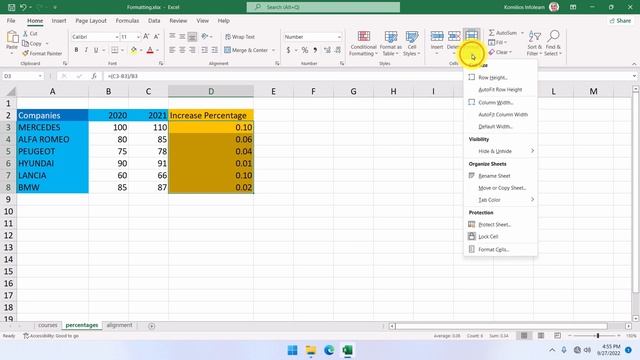Image resolution: width=640 pixels, height=360 pixels.
Task: Click the Insert cells icon
Action: [x=437, y=37]
